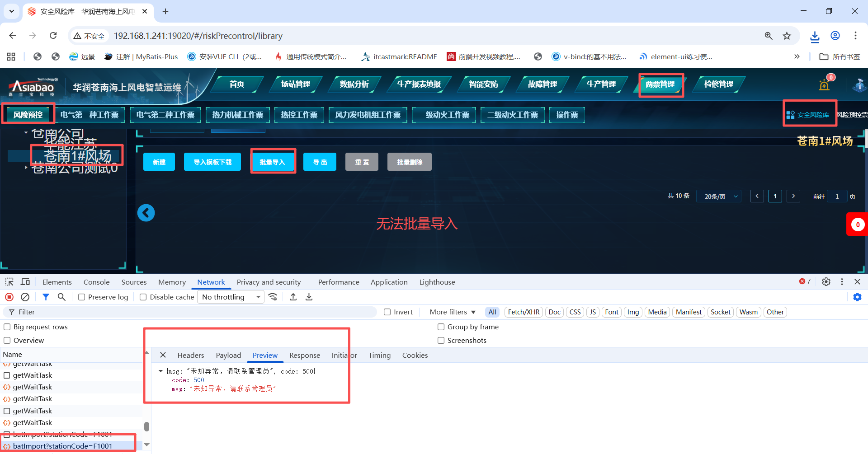
Task: Open the No throttling dropdown
Action: tap(231, 297)
